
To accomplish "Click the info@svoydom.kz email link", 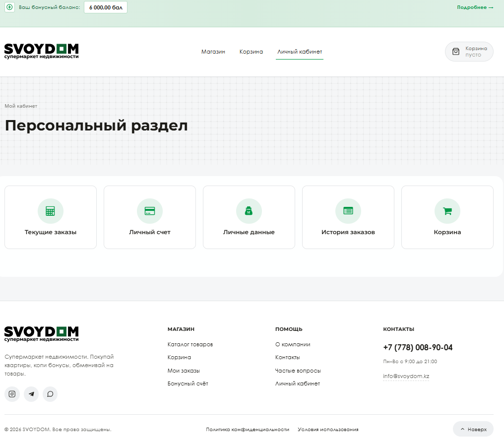I will (x=406, y=376).
